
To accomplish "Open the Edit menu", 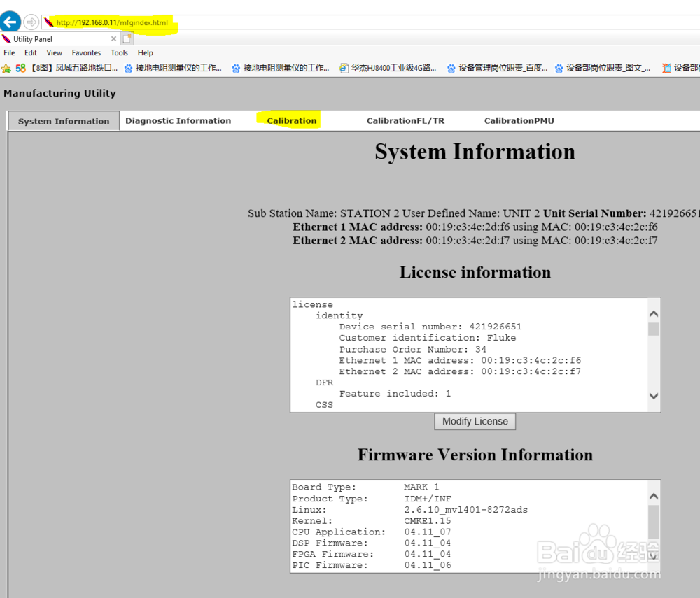I will coord(31,52).
